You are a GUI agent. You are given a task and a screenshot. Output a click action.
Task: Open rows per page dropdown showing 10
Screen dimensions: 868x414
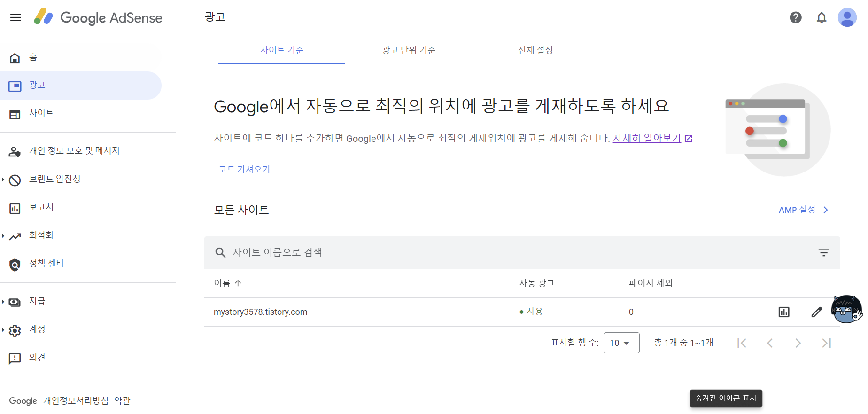[621, 343]
